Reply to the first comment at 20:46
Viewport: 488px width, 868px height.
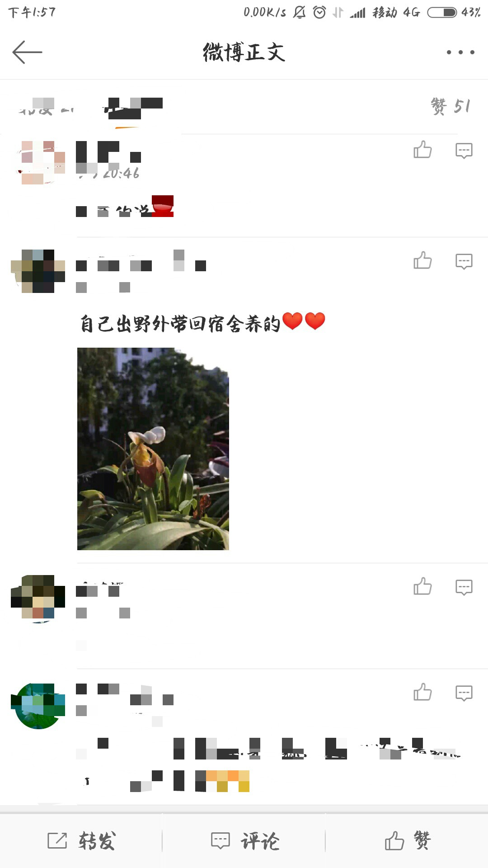[464, 151]
